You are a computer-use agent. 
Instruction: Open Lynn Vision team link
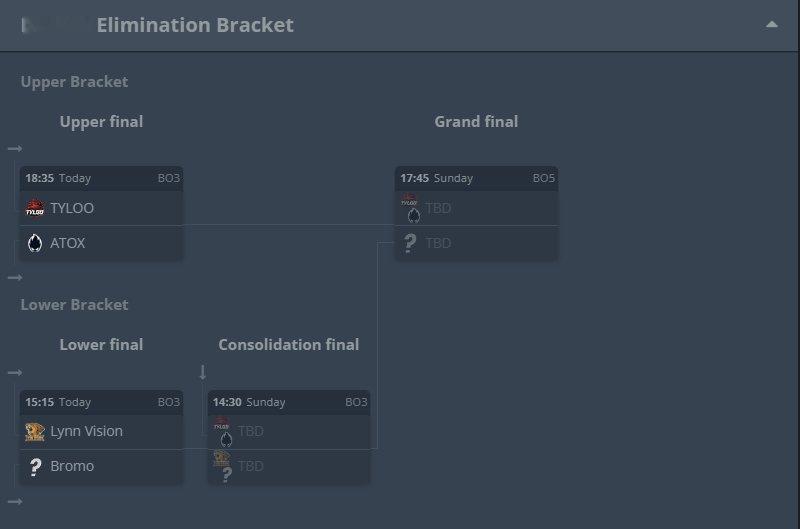pos(86,432)
